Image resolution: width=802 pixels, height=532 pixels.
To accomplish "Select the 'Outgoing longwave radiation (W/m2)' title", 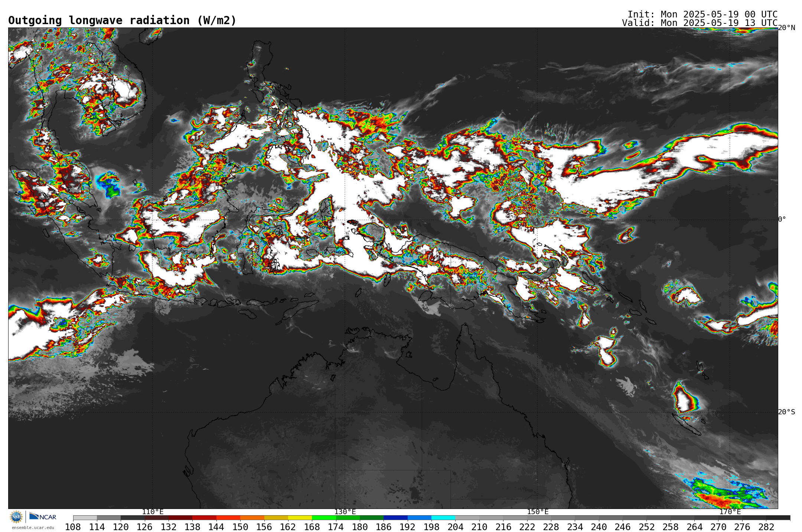I will coord(122,20).
